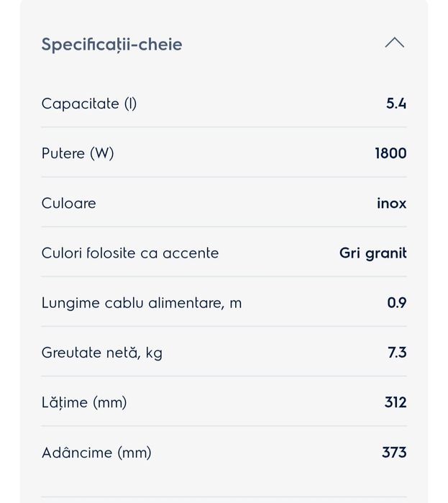Image resolution: width=448 pixels, height=503 pixels.
Task: Select the Greutate netă, kg label
Action: point(102,353)
